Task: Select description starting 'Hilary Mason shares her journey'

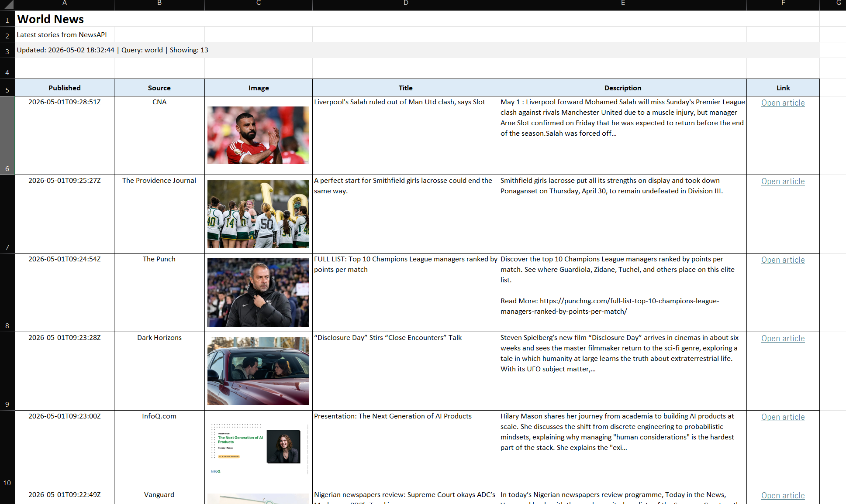Action: pyautogui.click(x=623, y=450)
